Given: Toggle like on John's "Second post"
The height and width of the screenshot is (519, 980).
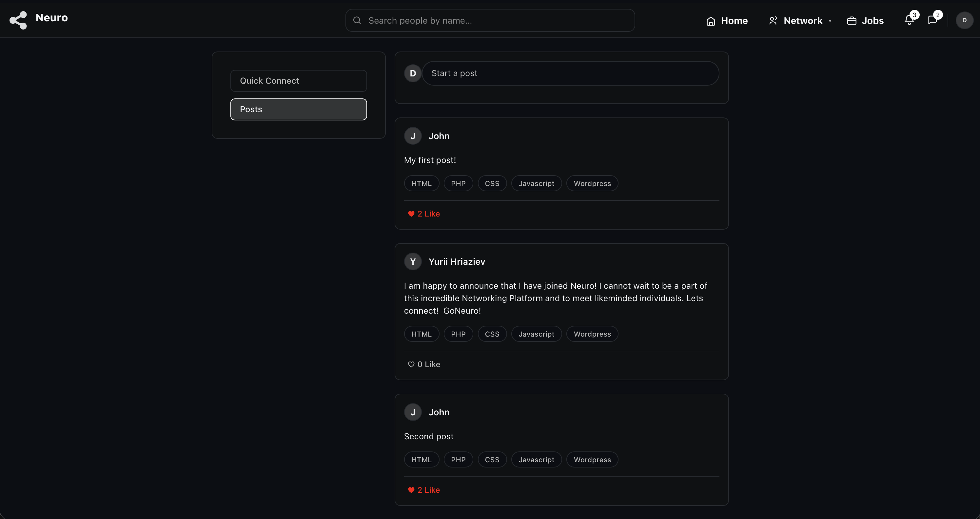Looking at the screenshot, I should click(x=424, y=490).
